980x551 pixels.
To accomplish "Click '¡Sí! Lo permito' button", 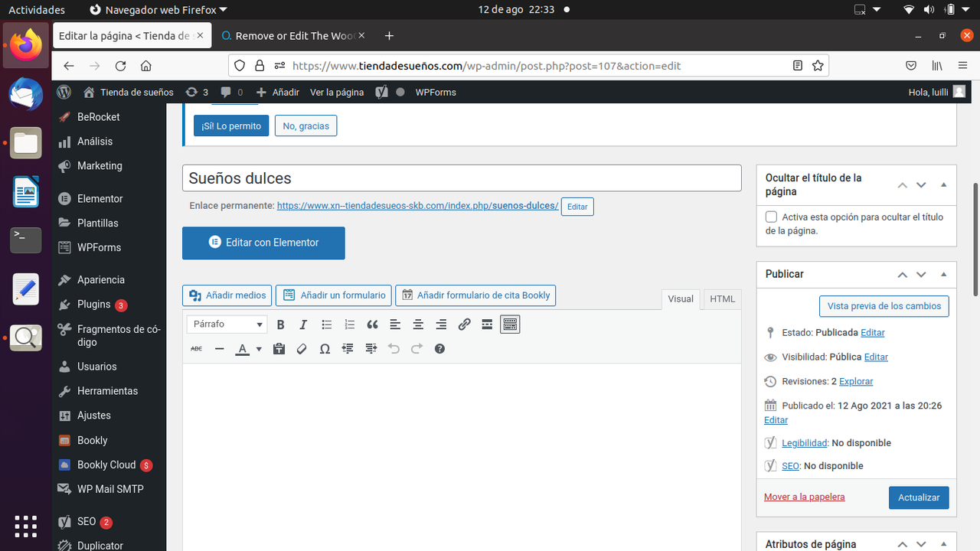I will tap(231, 126).
